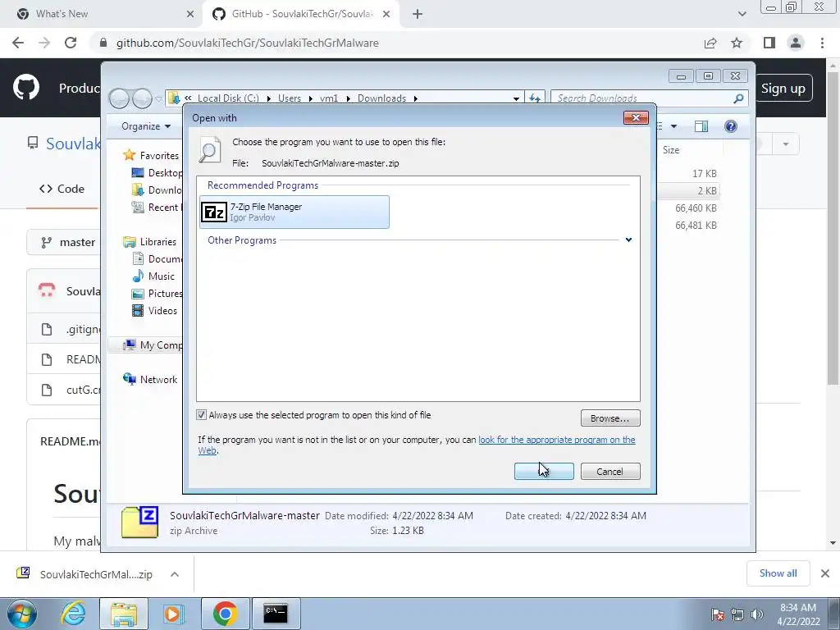Click Downloads breadcrumb in address bar
The width and height of the screenshot is (840, 630).
(382, 98)
